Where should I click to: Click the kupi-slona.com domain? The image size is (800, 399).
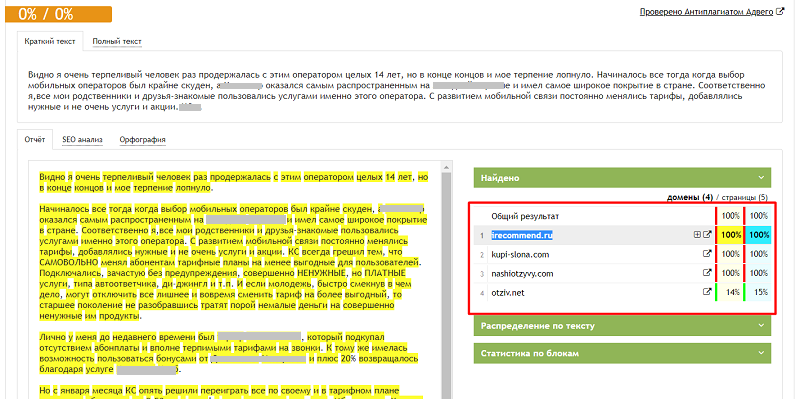click(520, 254)
